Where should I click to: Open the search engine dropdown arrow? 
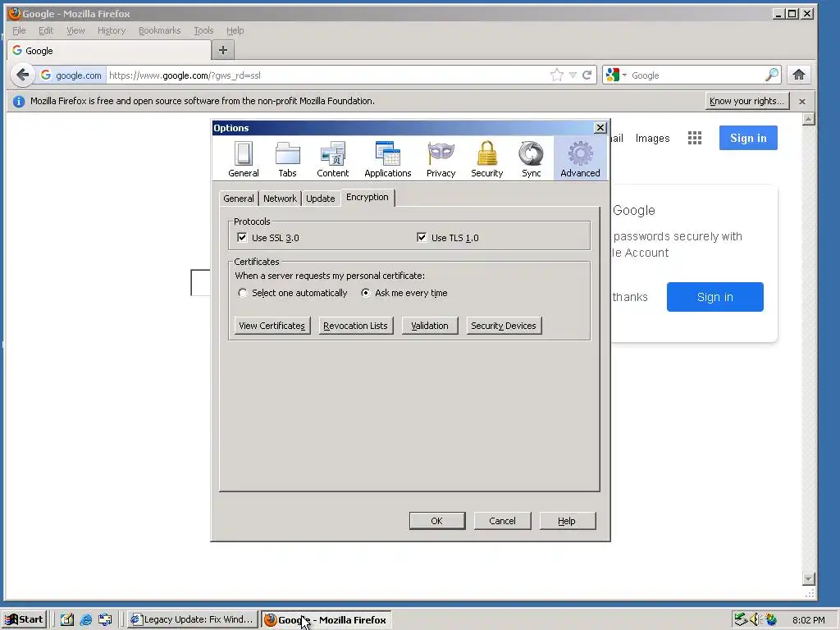point(624,75)
